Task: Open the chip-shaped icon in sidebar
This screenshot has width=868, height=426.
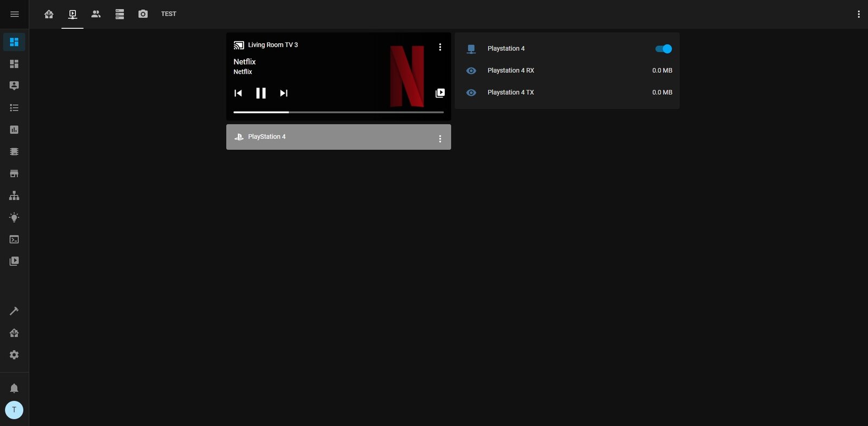Action: (x=14, y=152)
